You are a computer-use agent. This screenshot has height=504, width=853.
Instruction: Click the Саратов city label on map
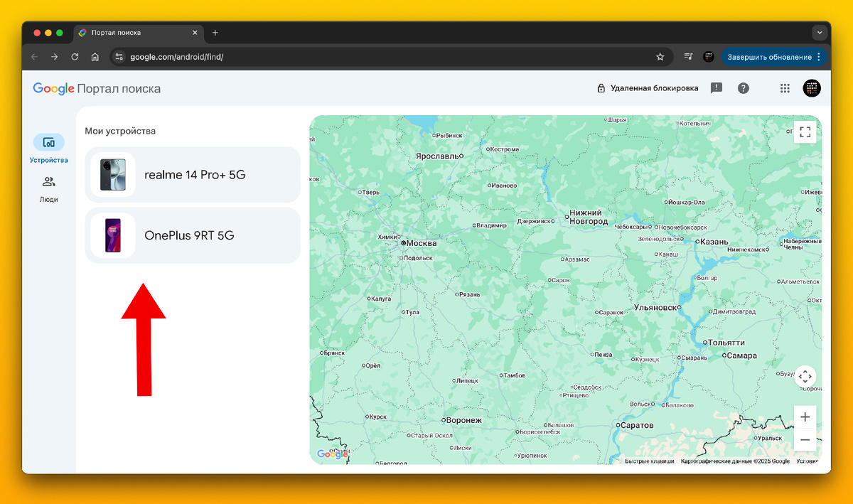636,425
